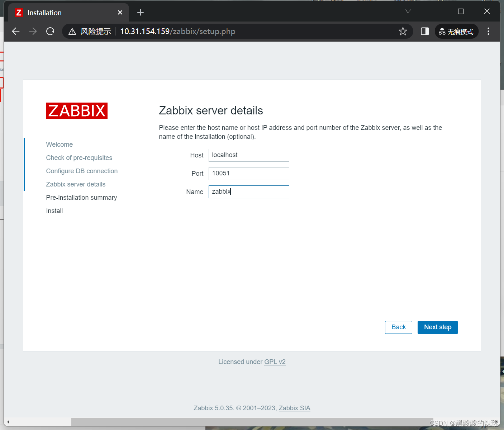Click the Next step button

pos(438,327)
